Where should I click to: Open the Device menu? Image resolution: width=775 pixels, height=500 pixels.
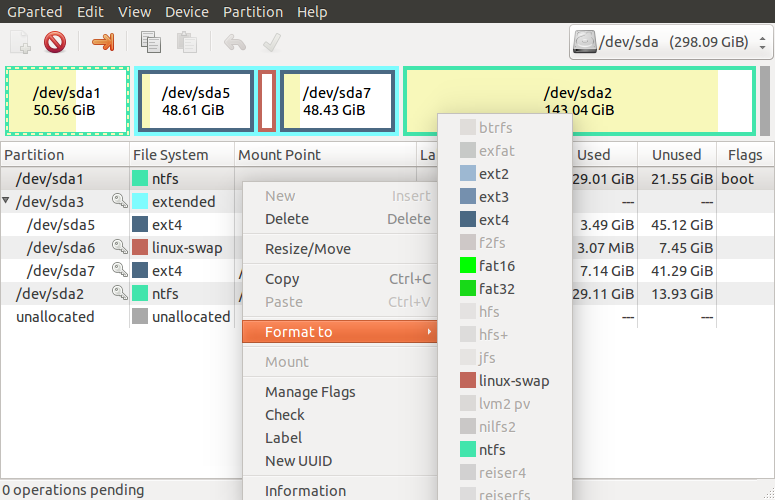click(x=187, y=11)
